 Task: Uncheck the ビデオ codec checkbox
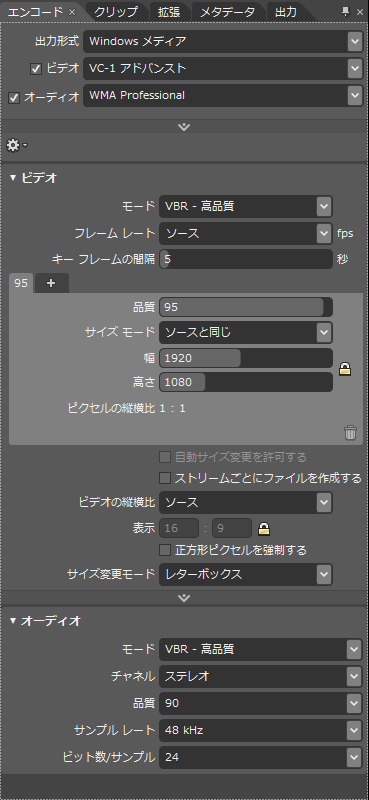click(x=36, y=69)
